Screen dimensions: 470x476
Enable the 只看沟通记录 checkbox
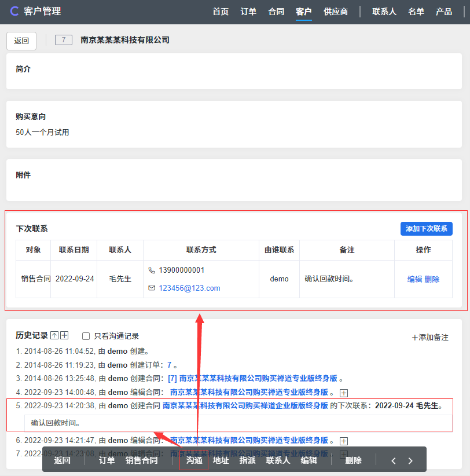[86, 336]
